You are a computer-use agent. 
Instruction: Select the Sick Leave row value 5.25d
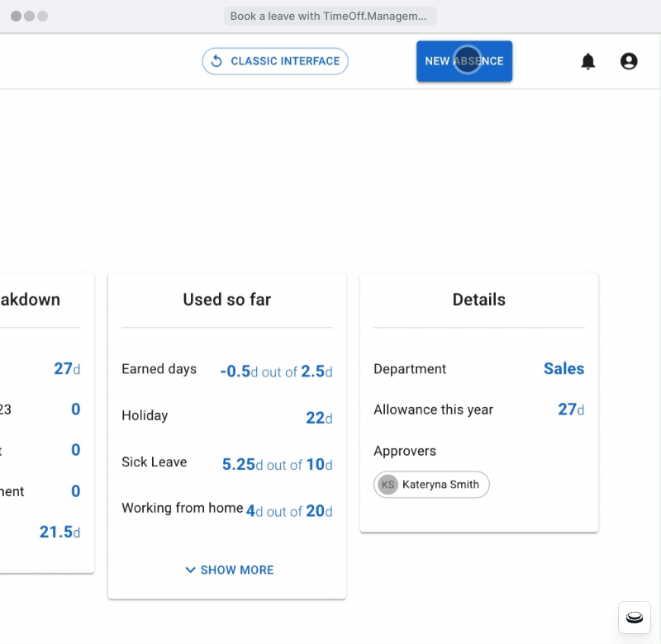245,464
